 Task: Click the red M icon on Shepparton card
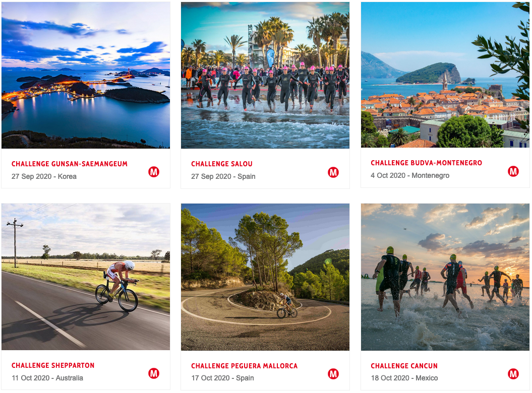pos(154,373)
